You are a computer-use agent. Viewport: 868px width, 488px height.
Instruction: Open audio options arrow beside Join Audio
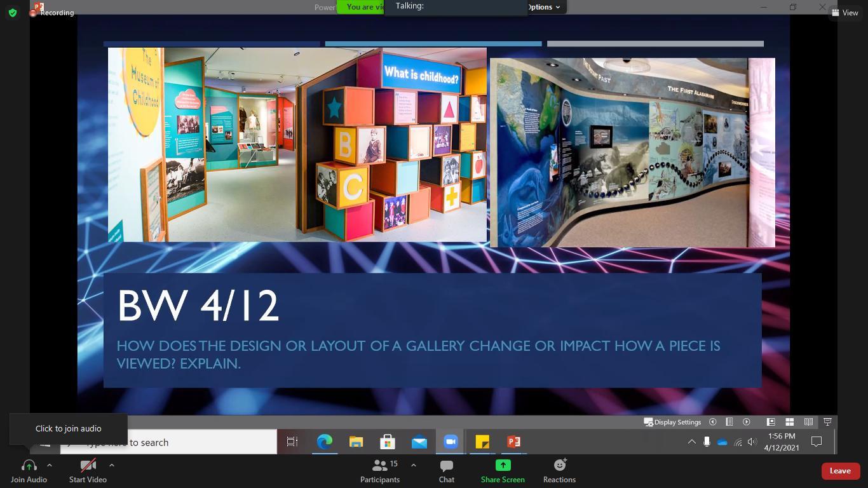click(x=50, y=465)
